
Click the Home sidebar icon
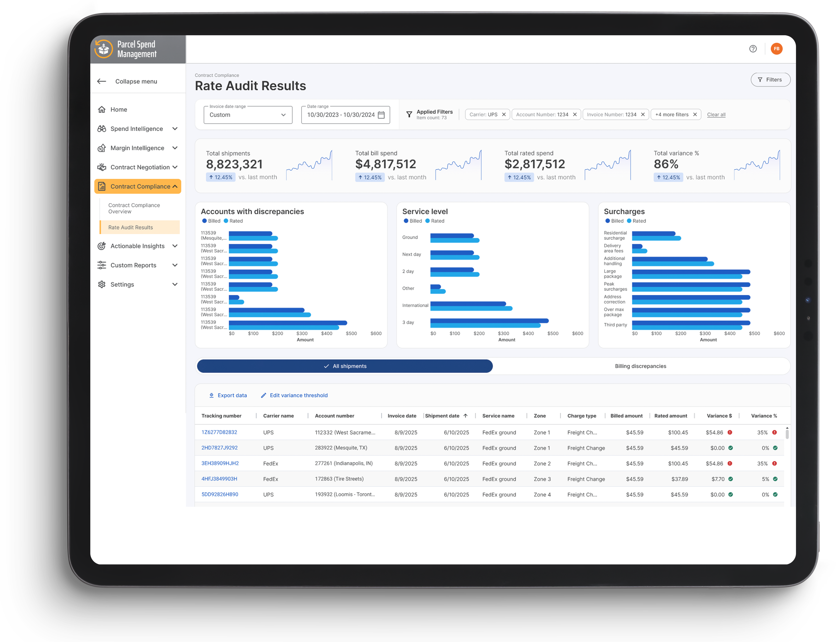(x=102, y=109)
